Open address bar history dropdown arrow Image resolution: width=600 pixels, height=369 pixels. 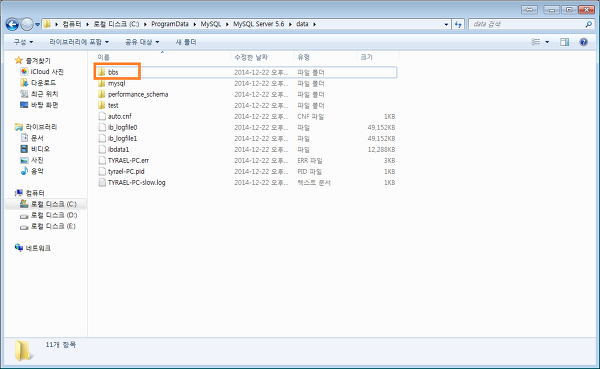click(446, 24)
